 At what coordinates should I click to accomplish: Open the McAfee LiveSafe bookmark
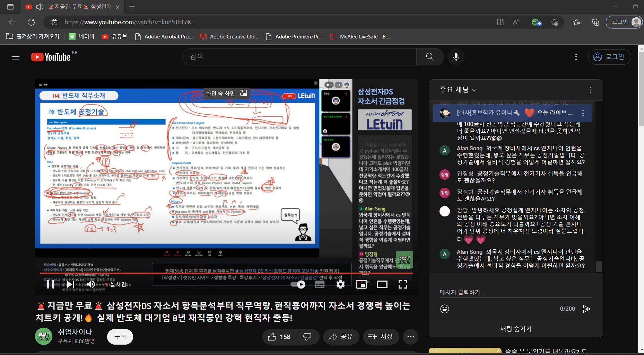(x=360, y=36)
